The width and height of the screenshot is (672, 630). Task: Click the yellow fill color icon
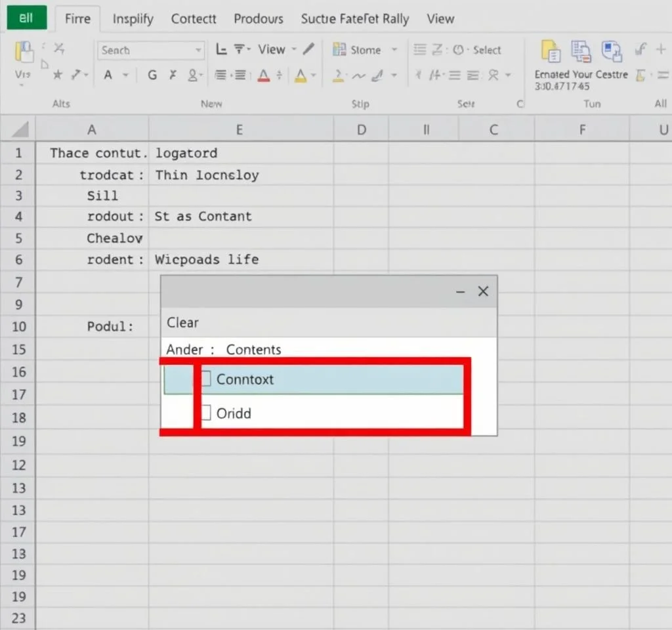pos(301,75)
